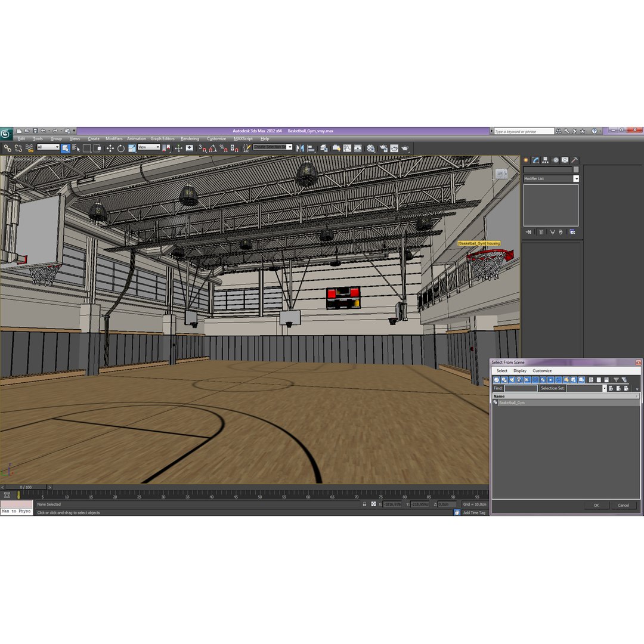
Task: Toggle Display Cameras filter in Select From Scene
Action: tap(520, 380)
